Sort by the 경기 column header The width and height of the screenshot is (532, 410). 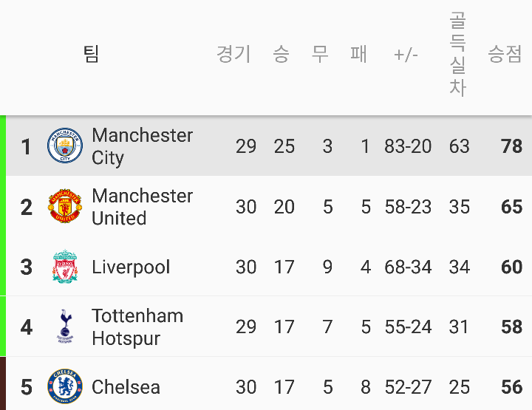click(233, 54)
